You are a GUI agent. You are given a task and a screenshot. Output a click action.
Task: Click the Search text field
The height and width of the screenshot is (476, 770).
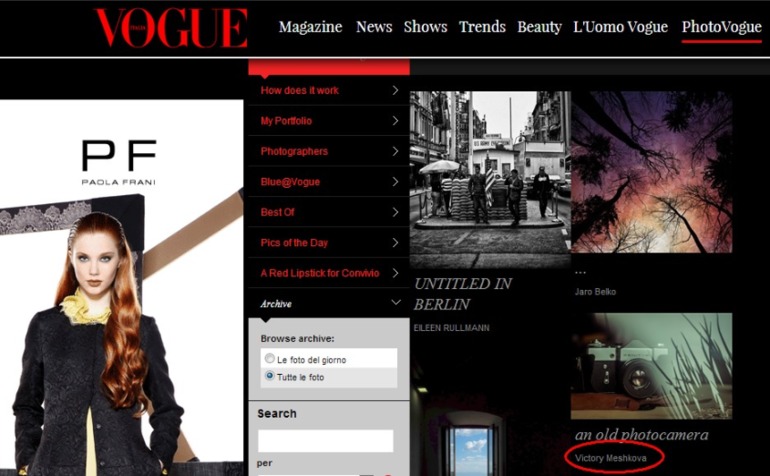(x=326, y=441)
